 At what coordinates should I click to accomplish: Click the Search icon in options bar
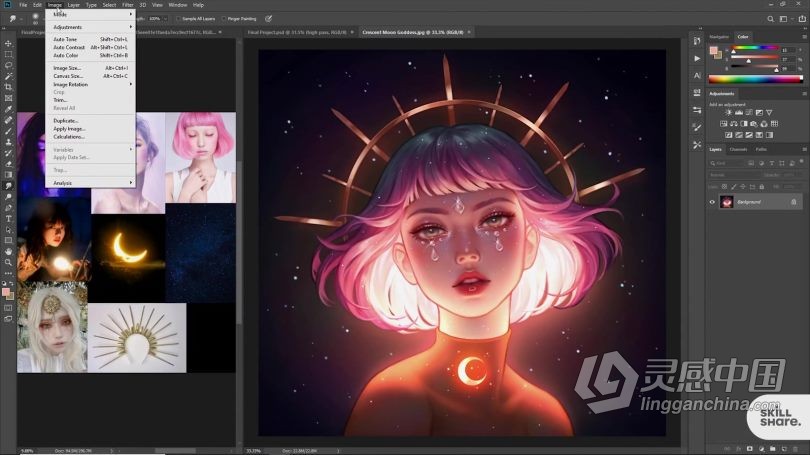pyautogui.click(x=770, y=19)
